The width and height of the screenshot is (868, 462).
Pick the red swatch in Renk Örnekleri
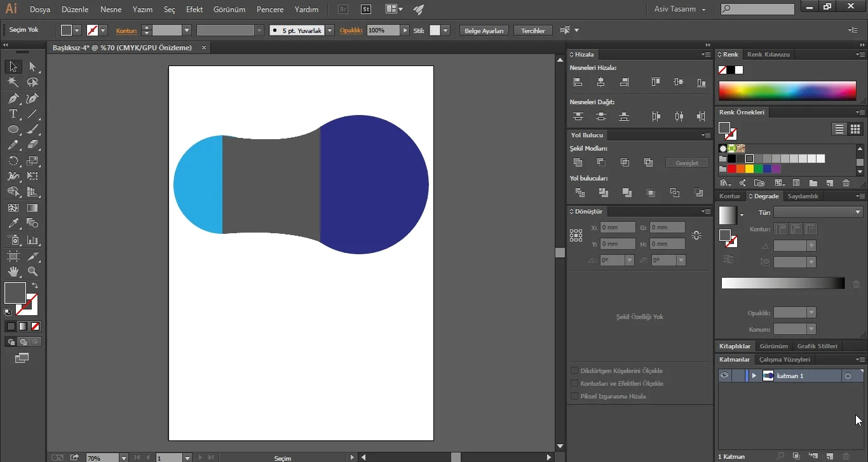[x=731, y=168]
